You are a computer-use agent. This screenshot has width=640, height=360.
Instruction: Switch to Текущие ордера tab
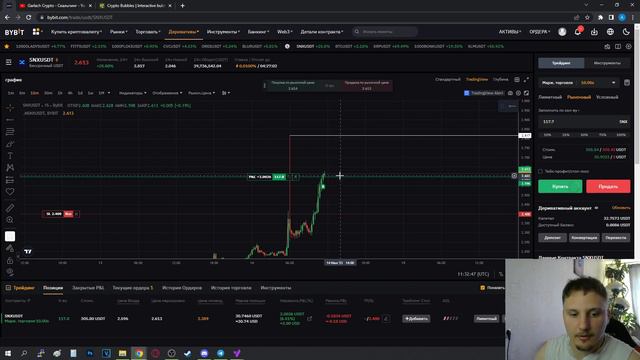pyautogui.click(x=133, y=288)
